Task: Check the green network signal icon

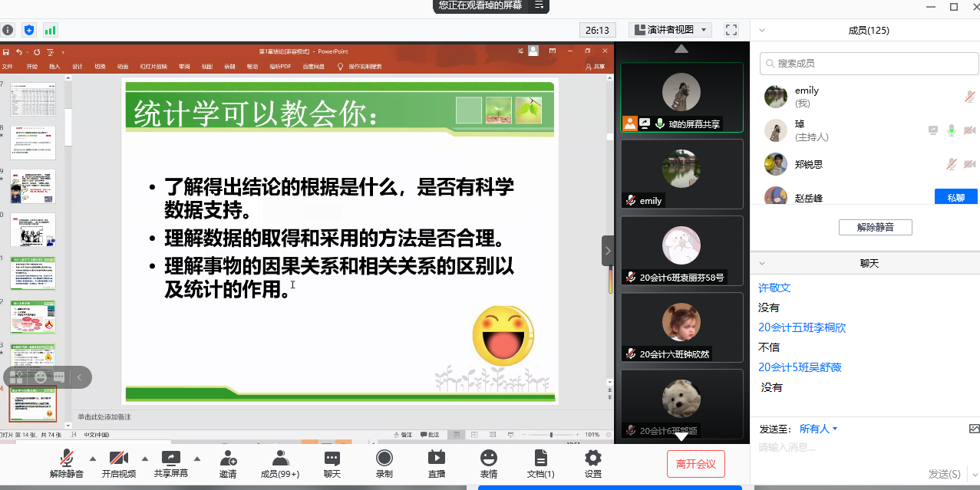Action: click(x=51, y=30)
